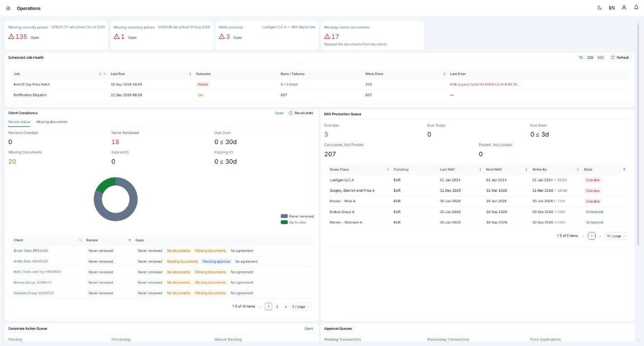Open the EN language selector
The height and width of the screenshot is (346, 644).
click(612, 8)
